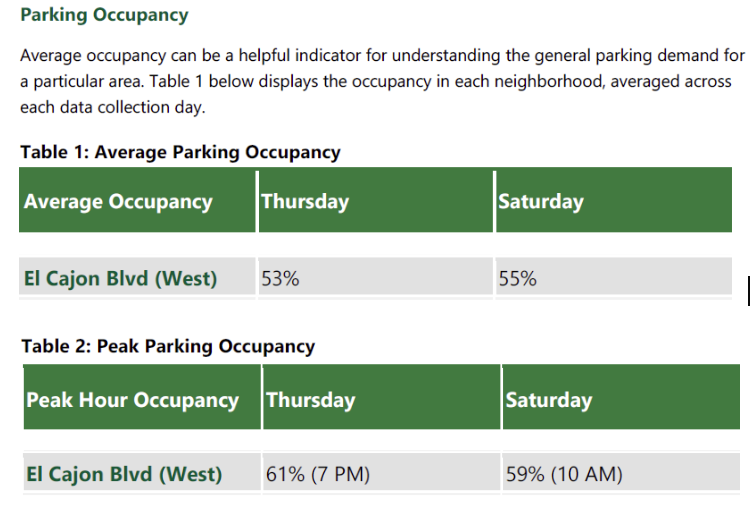Screen dimensions: 754x506
Task: Select the Average Occupancy header cell
Action: tap(118, 201)
